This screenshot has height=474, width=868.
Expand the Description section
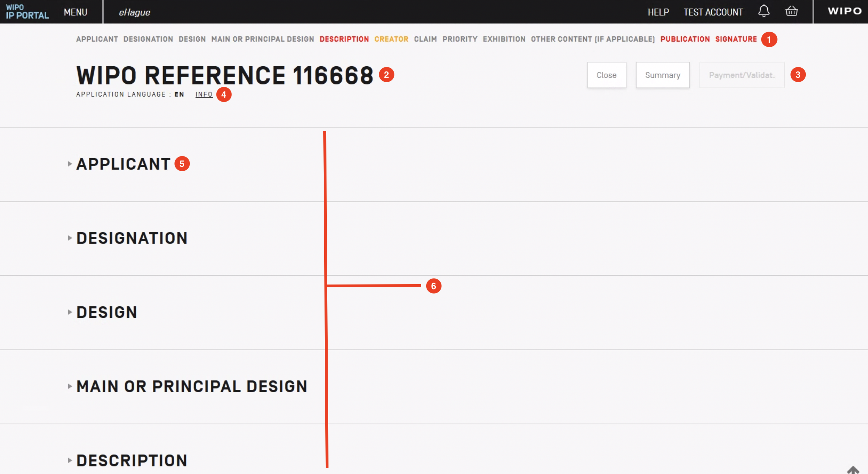tap(70, 461)
